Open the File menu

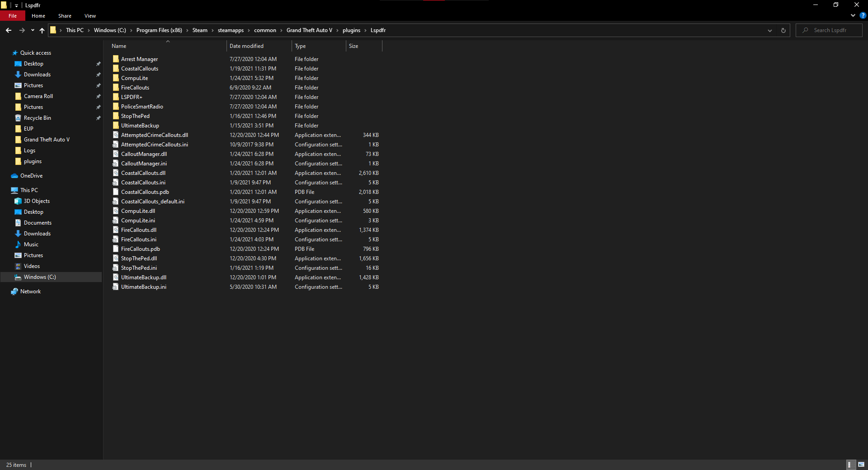click(13, 16)
